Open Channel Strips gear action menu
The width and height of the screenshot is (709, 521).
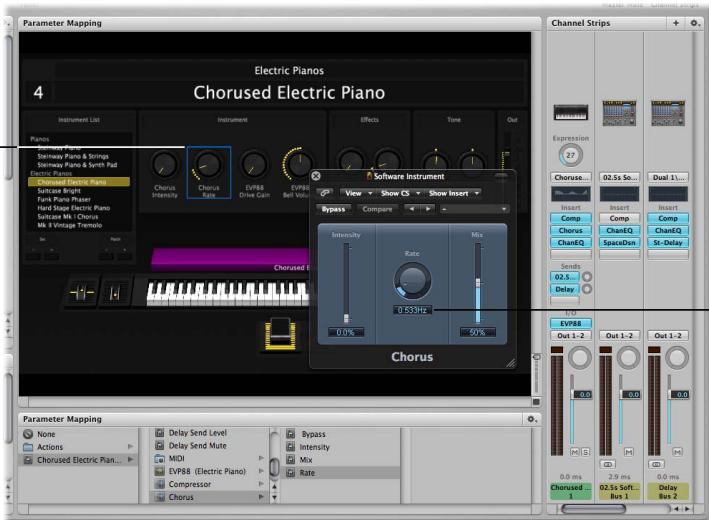click(695, 23)
